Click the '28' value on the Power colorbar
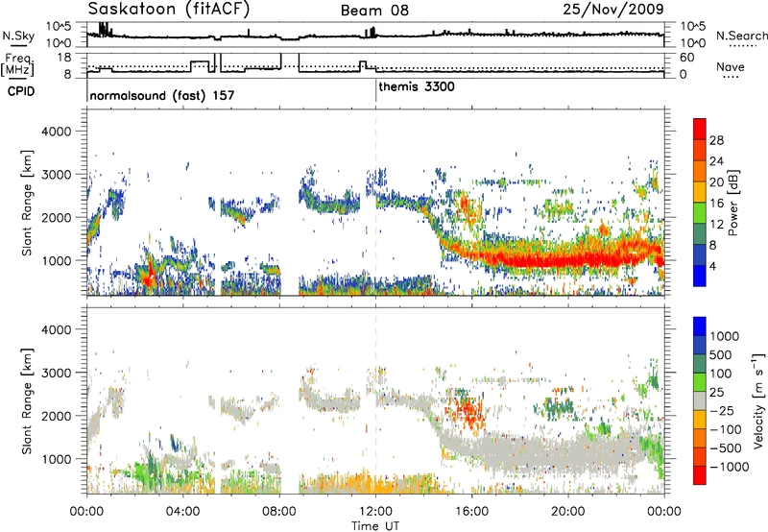 (716, 140)
